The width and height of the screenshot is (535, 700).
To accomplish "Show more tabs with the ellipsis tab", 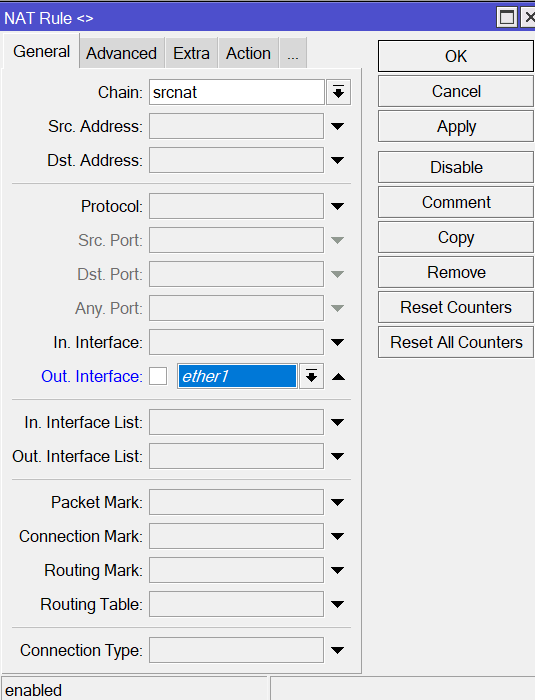I will tap(293, 53).
